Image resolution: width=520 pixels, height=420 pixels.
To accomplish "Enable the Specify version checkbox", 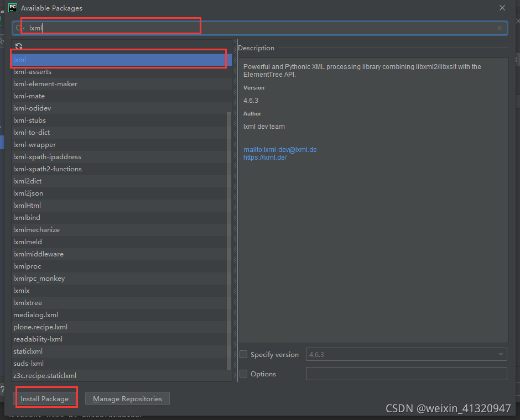I will point(243,354).
